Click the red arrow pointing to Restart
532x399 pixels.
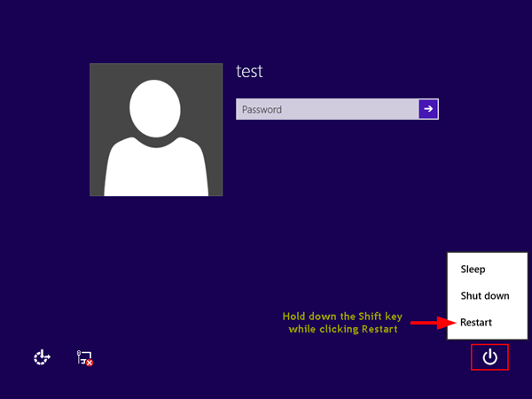click(430, 323)
